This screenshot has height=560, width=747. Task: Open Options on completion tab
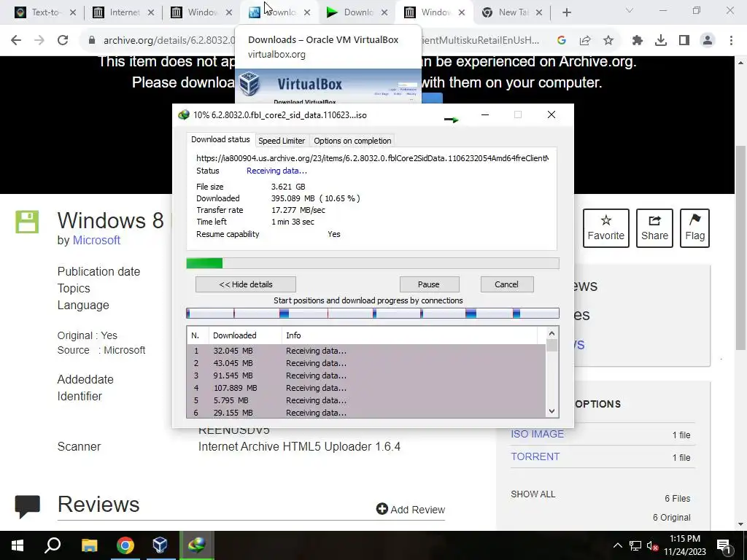[x=352, y=141]
